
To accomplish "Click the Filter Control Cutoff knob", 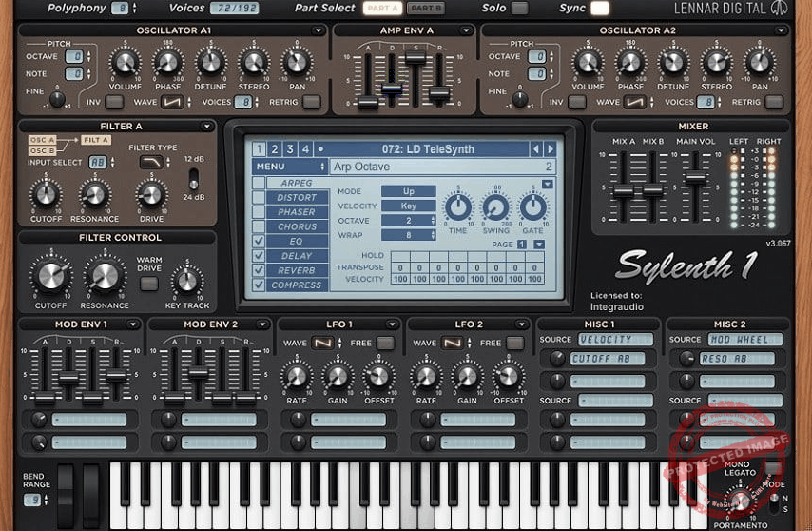I will click(50, 276).
